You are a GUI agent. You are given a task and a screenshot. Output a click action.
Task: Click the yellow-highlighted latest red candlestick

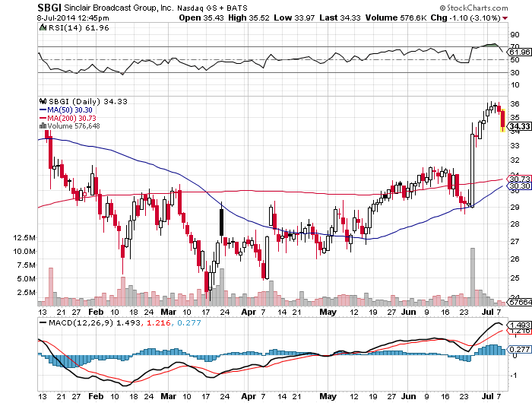click(503, 120)
